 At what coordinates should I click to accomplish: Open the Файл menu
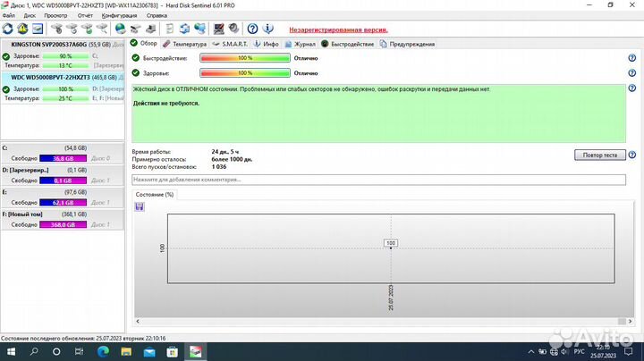click(9, 15)
